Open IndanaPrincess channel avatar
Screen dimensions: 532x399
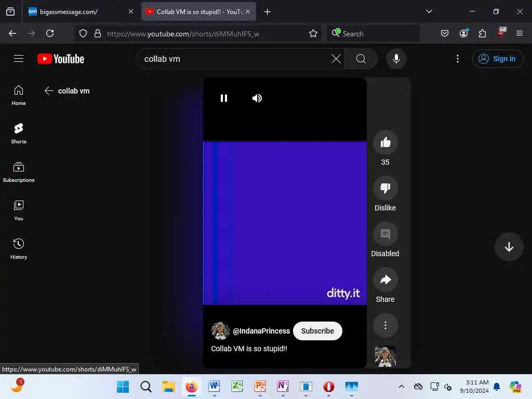pyautogui.click(x=220, y=331)
